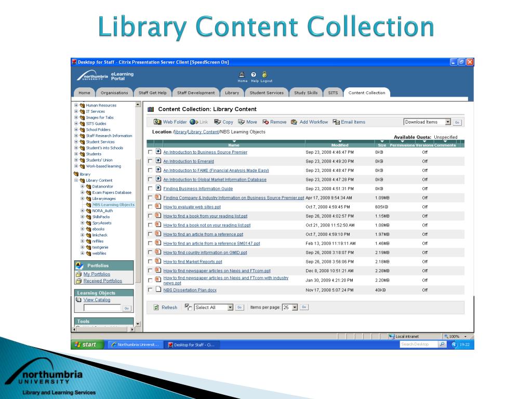The height and width of the screenshot is (399, 532).
Task: Expand the Exam Papers Database node
Action: click(x=82, y=192)
